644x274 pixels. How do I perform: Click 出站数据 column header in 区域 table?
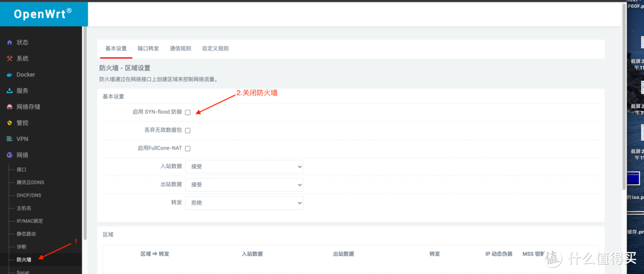[343, 254]
